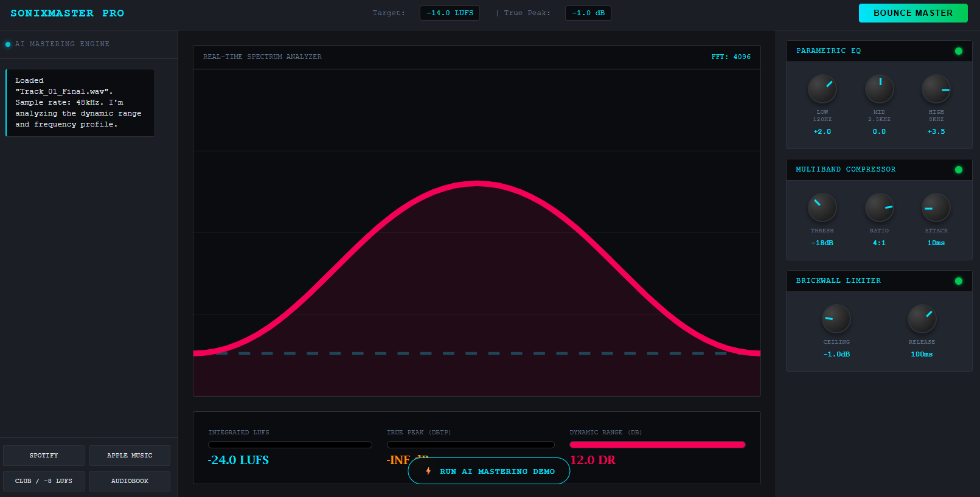Click the True Peak meter bar
Screen dimensions: 980x497
[x=471, y=445]
